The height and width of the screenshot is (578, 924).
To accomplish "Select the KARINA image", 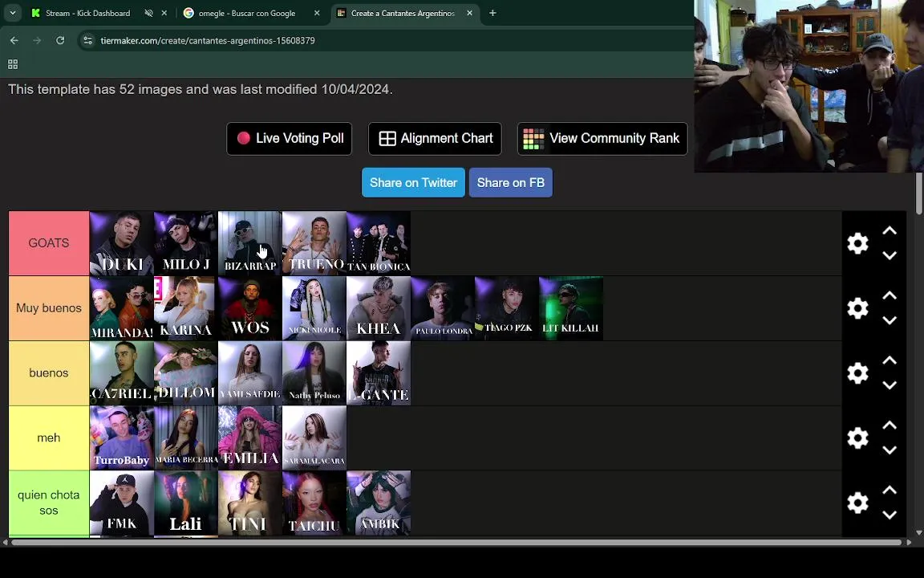I will pos(185,308).
